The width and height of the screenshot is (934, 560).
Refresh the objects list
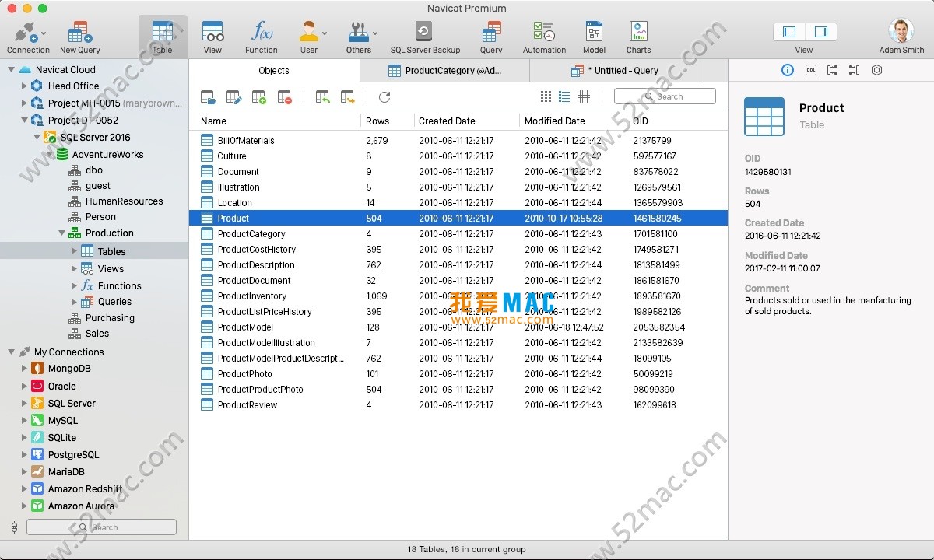(x=384, y=97)
